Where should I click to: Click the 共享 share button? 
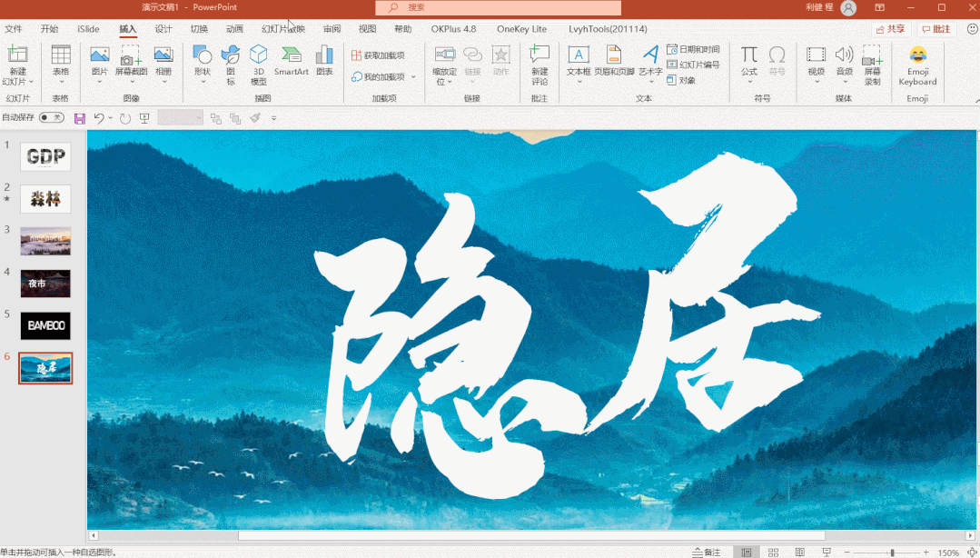pos(891,29)
